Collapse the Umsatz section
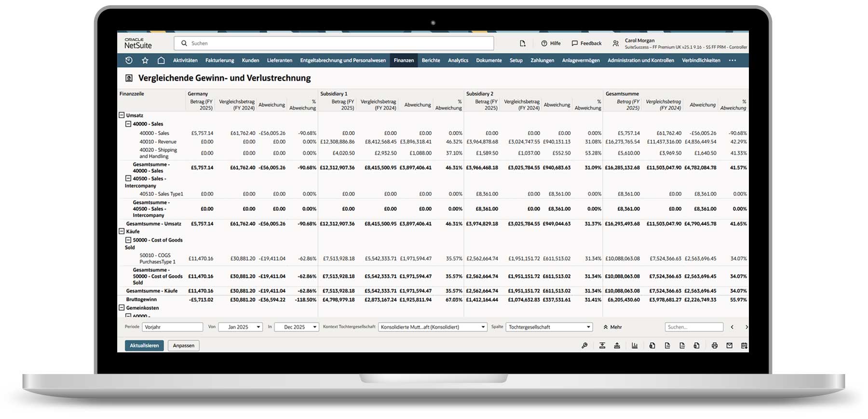Image resolution: width=868 pixels, height=419 pixels. 122,115
